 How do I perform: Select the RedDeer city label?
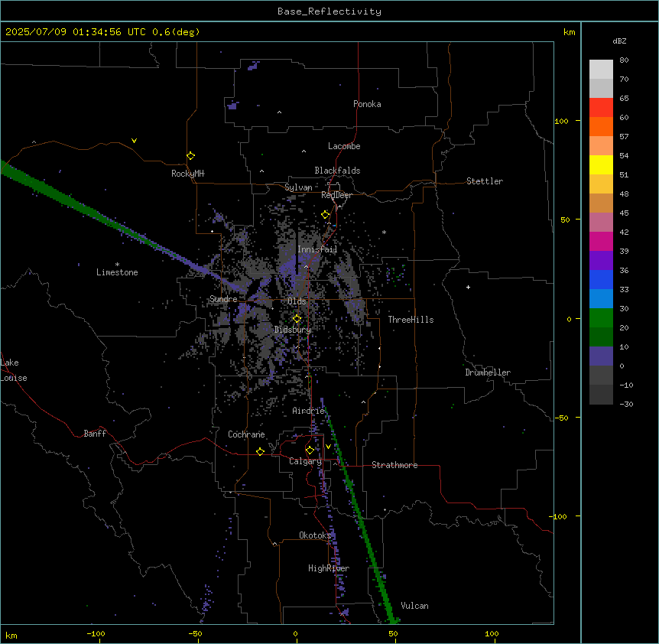point(336,195)
